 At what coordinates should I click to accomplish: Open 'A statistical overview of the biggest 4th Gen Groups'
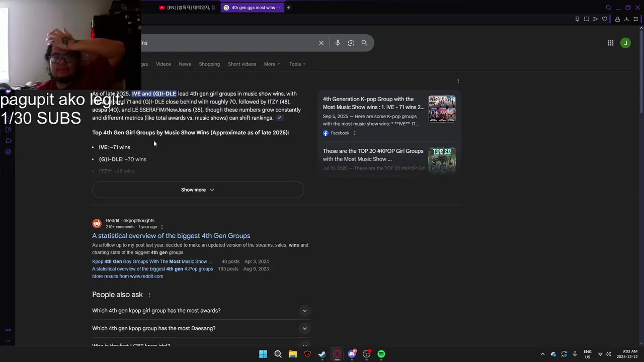click(x=171, y=236)
